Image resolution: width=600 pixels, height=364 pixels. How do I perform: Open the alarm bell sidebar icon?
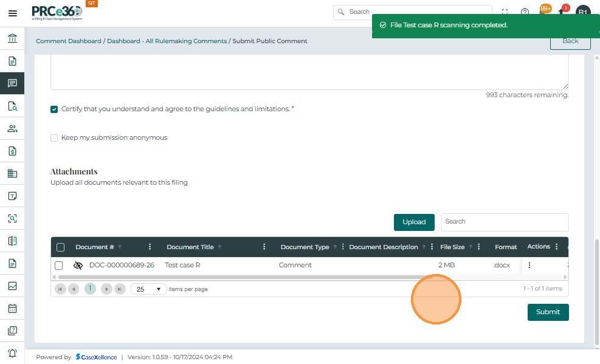click(12, 353)
